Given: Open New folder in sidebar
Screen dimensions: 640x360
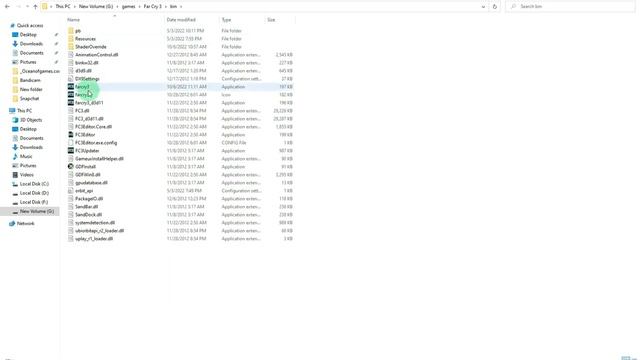Looking at the screenshot, I should point(31,89).
